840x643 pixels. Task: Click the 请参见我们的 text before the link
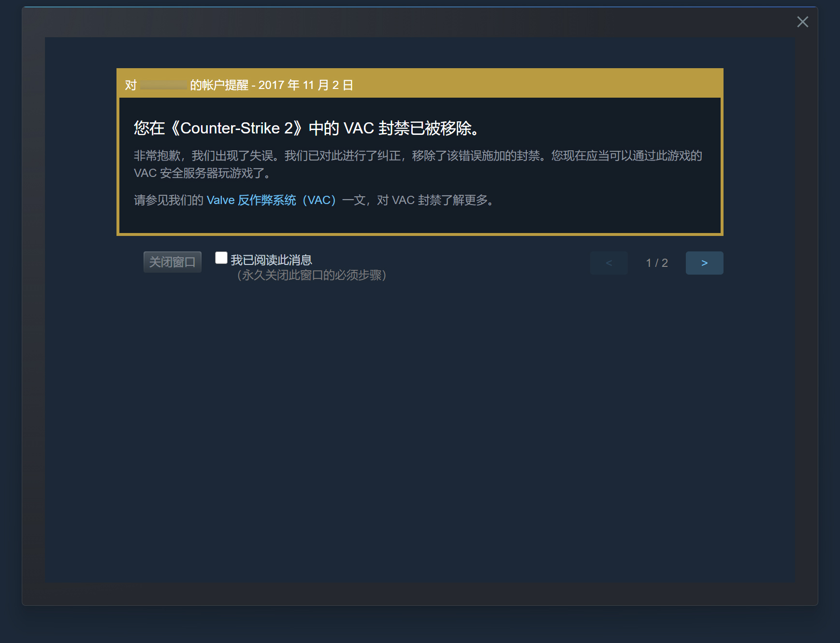click(169, 200)
